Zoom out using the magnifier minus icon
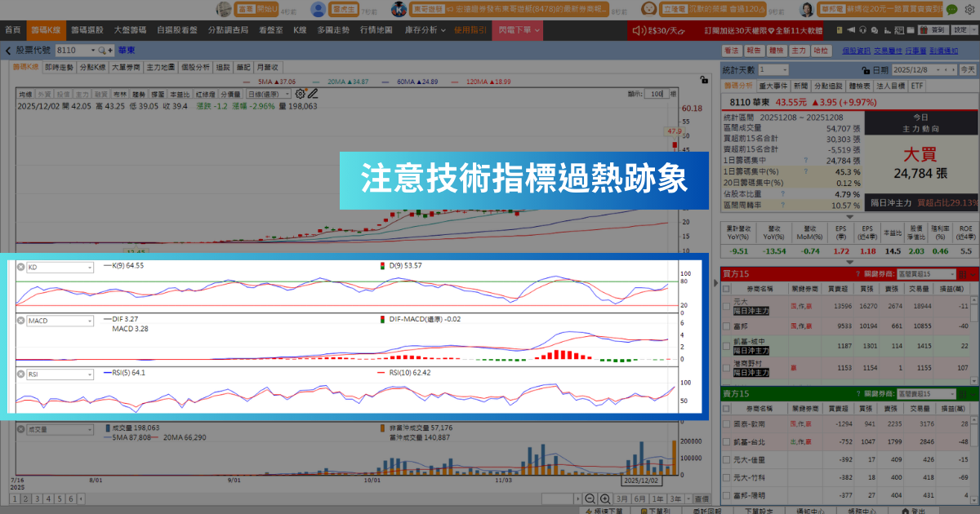Viewport: 980px width, 514px height. (x=590, y=498)
